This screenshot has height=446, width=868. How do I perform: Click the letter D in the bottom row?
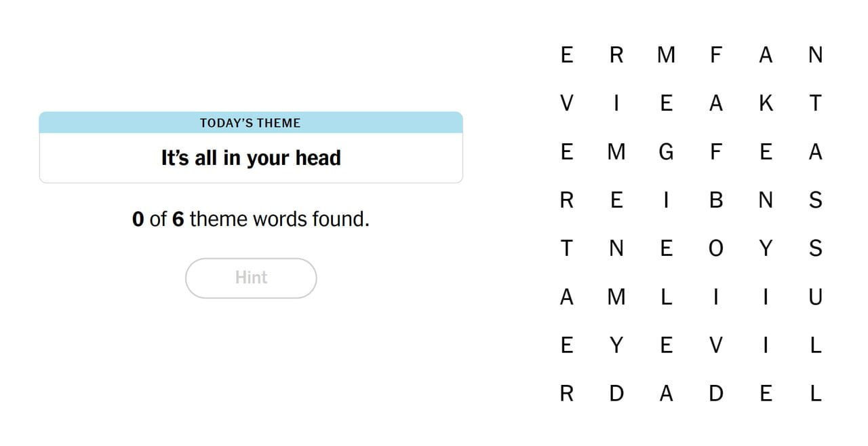(x=616, y=393)
